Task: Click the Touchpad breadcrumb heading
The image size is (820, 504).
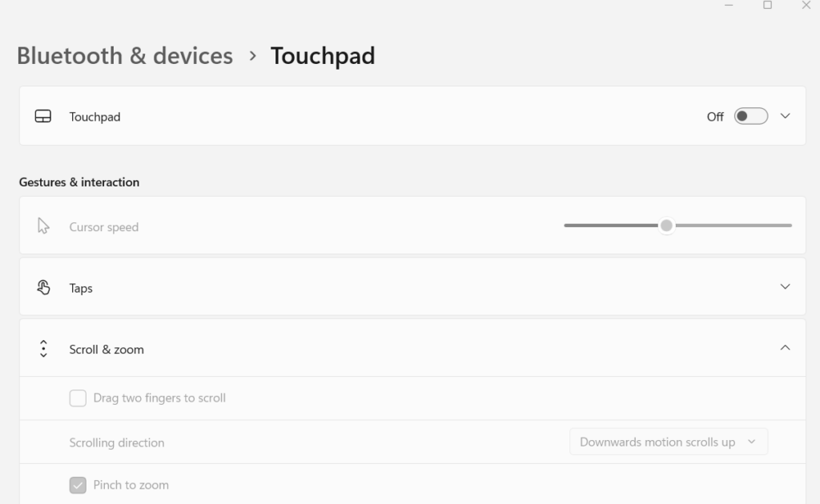Action: point(323,55)
